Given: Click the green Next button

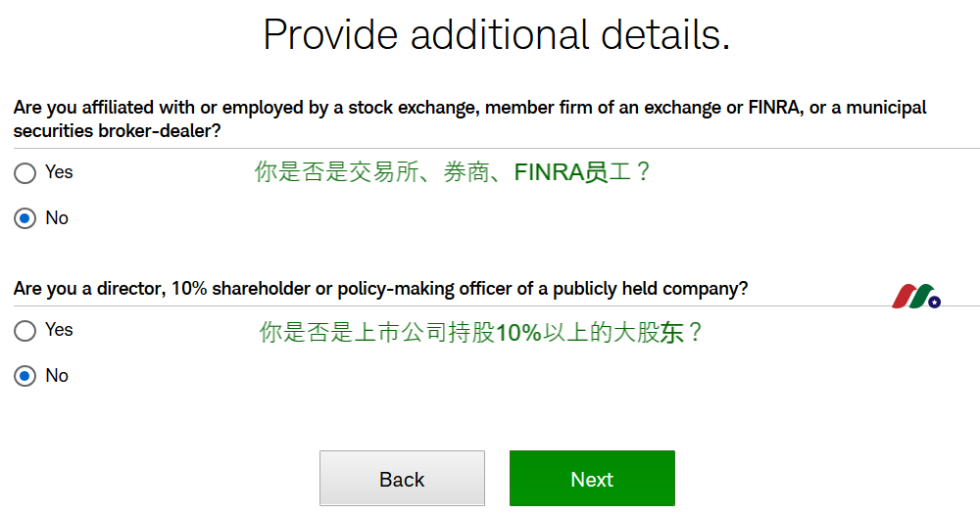Looking at the screenshot, I should 592,479.
